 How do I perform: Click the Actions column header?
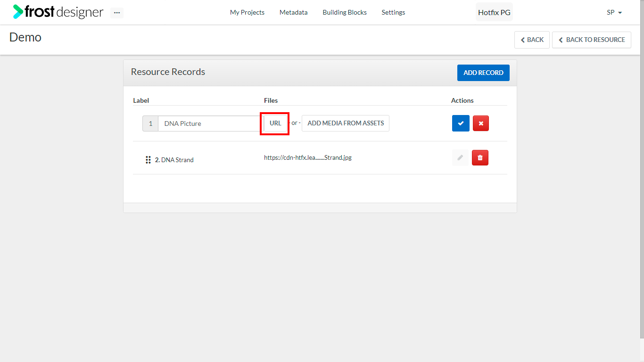pyautogui.click(x=462, y=100)
